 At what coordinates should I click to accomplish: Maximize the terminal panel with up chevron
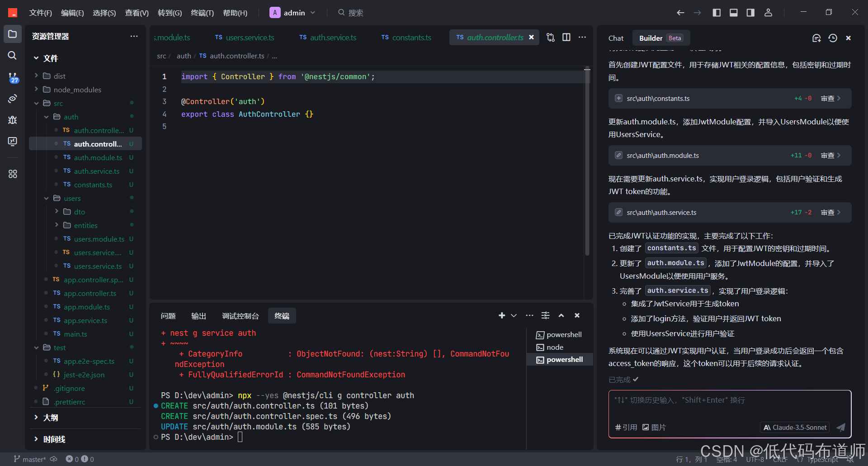(561, 315)
